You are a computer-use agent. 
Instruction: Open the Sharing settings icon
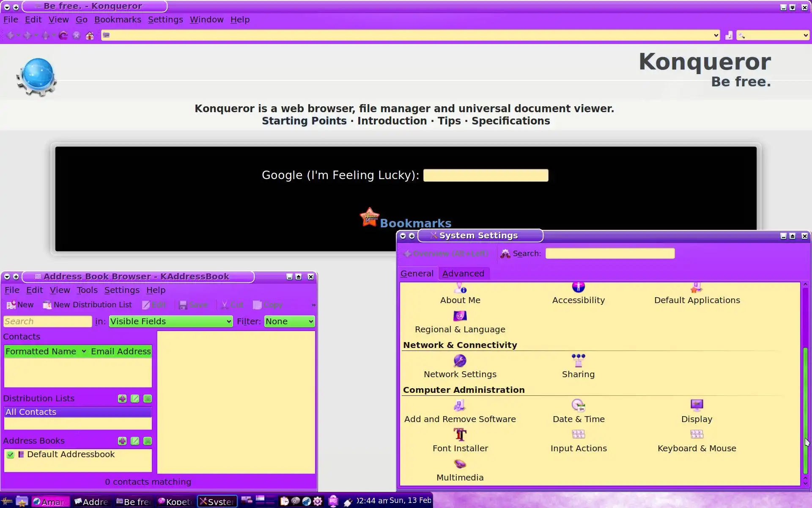click(578, 361)
